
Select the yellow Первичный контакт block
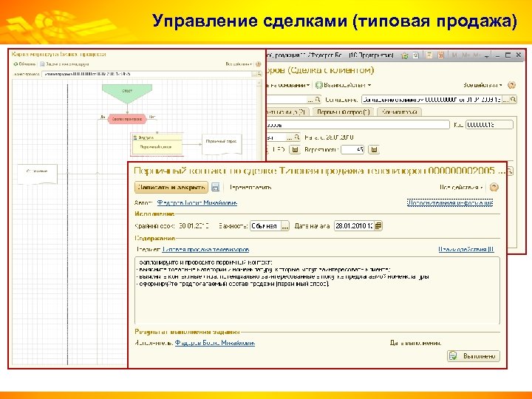157,144
